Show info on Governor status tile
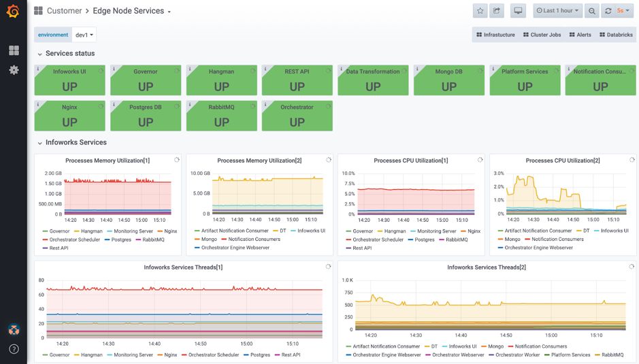This screenshot has height=364, width=639. click(x=114, y=69)
